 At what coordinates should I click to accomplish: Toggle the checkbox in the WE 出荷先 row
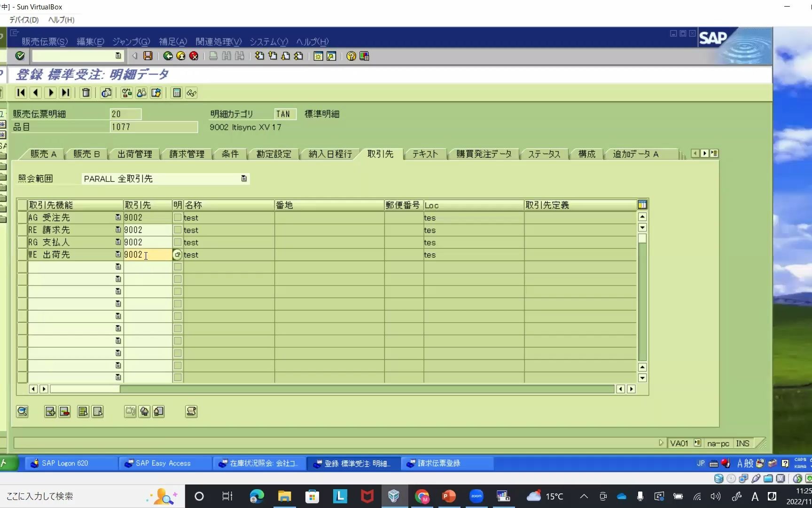[x=177, y=254]
